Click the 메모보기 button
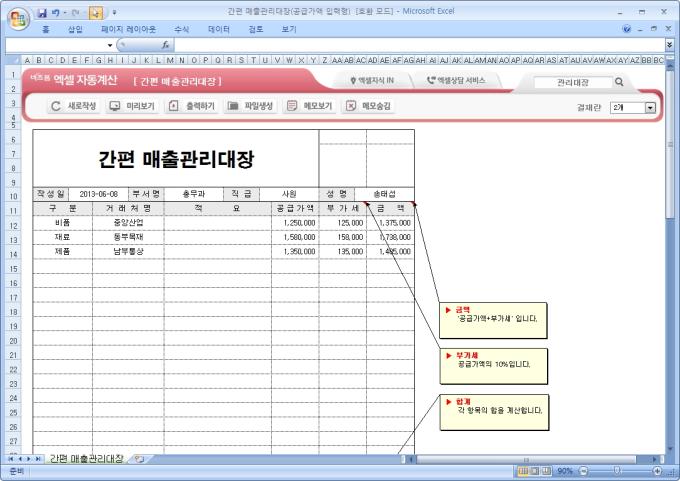The width and height of the screenshot is (680, 481). [309, 106]
